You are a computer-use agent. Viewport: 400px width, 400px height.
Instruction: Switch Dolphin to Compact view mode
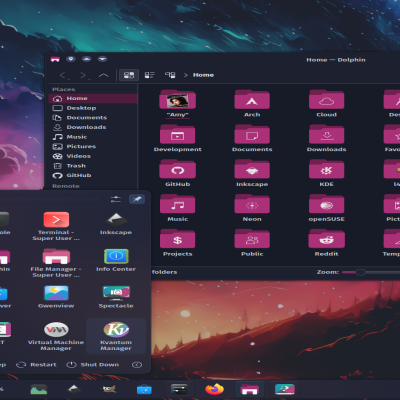150,75
